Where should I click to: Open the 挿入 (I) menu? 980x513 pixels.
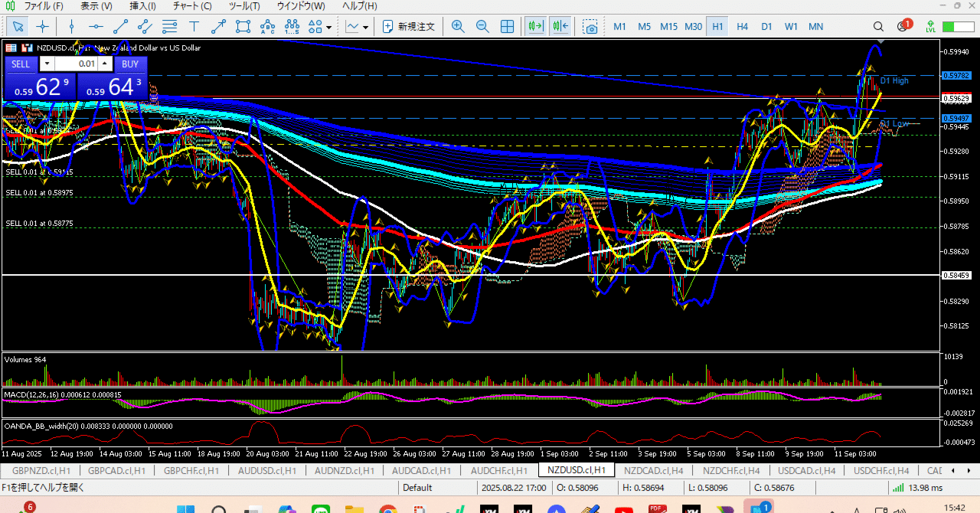pyautogui.click(x=142, y=6)
